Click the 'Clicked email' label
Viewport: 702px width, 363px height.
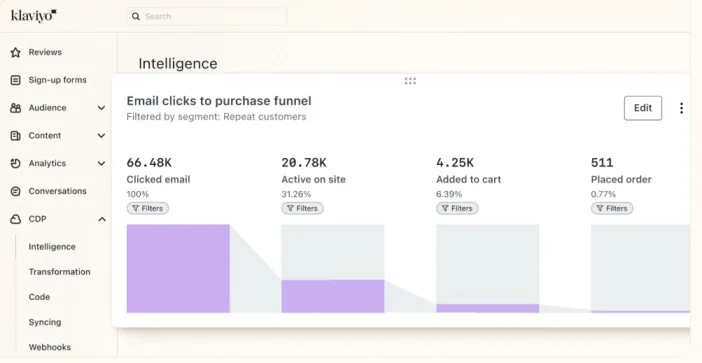tap(158, 179)
